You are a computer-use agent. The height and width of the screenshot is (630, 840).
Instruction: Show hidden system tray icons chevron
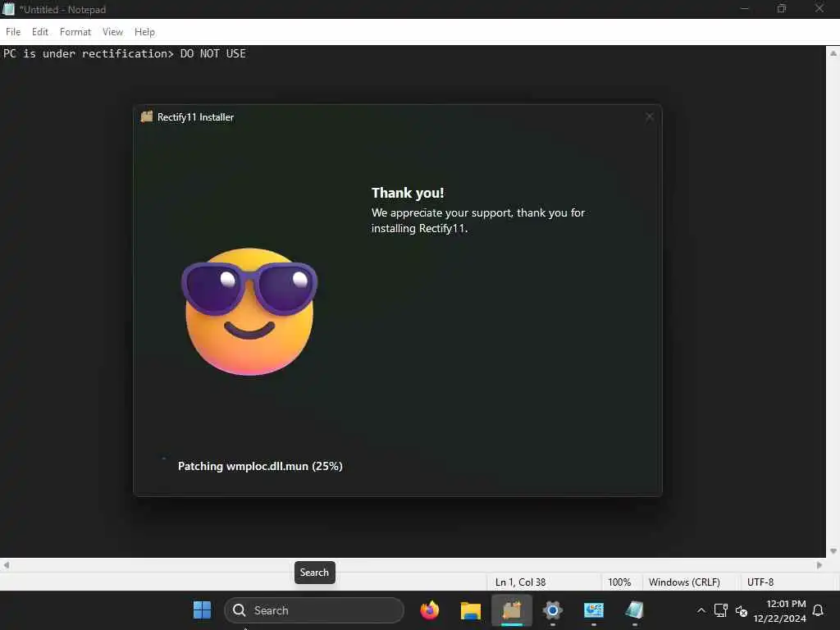pyautogui.click(x=701, y=610)
